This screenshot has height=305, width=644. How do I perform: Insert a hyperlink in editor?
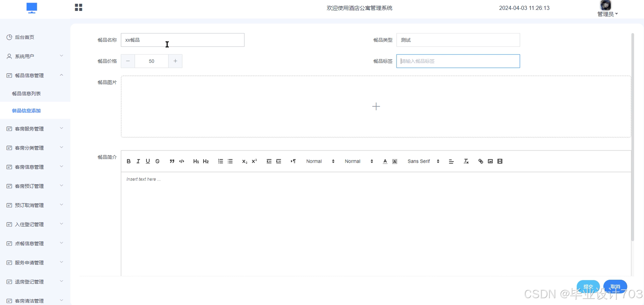pos(481,161)
